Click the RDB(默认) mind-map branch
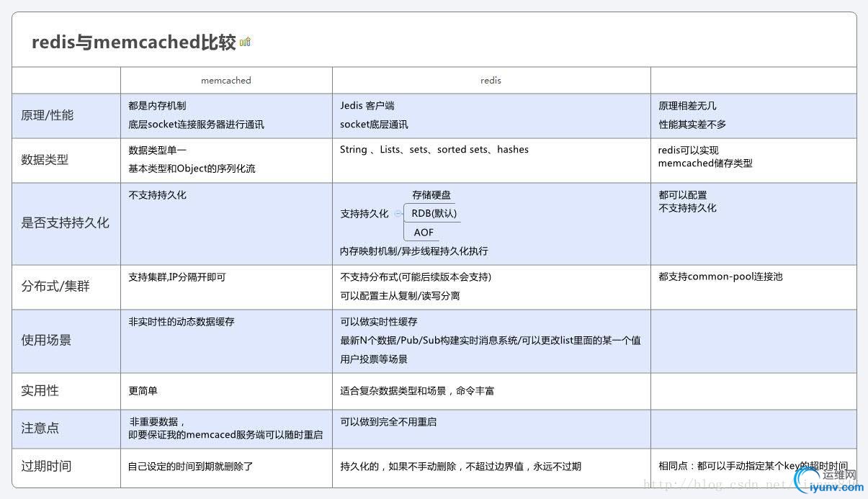Image resolution: width=868 pixels, height=499 pixels. (434, 214)
